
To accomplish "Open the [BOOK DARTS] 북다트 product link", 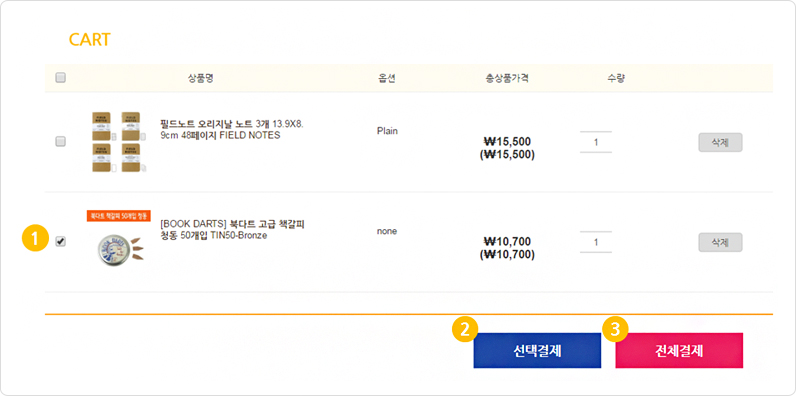I will (x=232, y=230).
